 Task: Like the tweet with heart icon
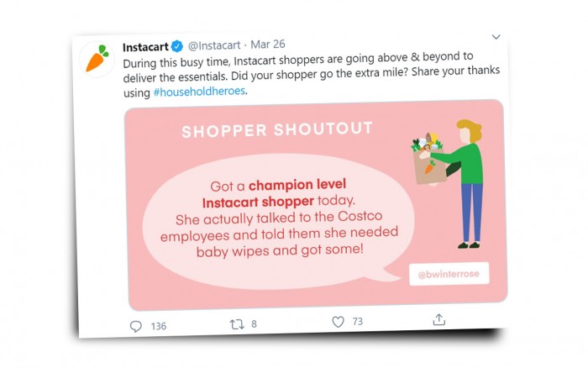pyautogui.click(x=338, y=321)
